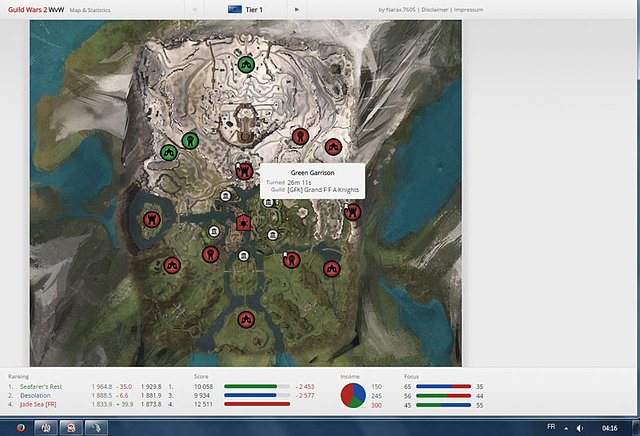Select the red keep on the western island
Image resolution: width=640 pixels, height=436 pixels.
click(152, 218)
